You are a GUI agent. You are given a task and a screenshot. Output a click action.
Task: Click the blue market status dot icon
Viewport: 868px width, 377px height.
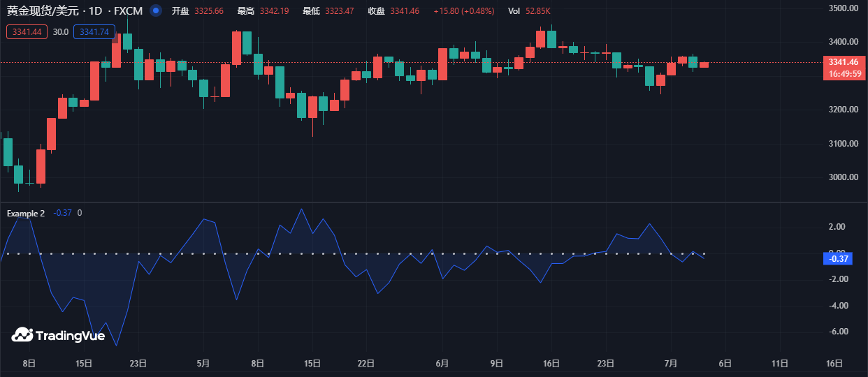(x=156, y=11)
